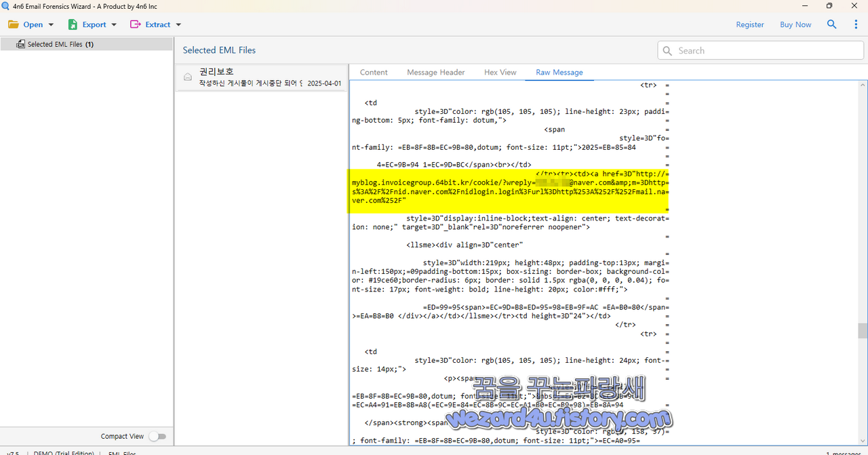Minimize the 4n6 Email Forensics window
The image size is (868, 455).
(805, 6)
